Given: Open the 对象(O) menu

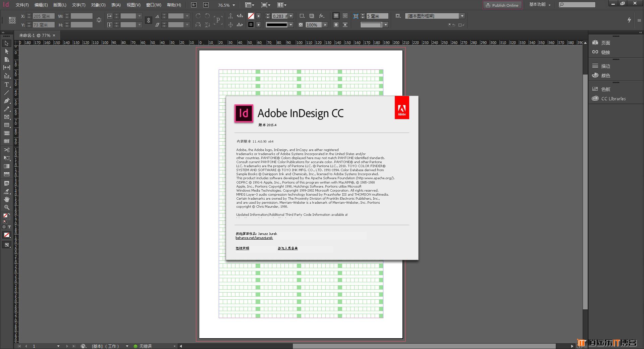Looking at the screenshot, I should [98, 5].
